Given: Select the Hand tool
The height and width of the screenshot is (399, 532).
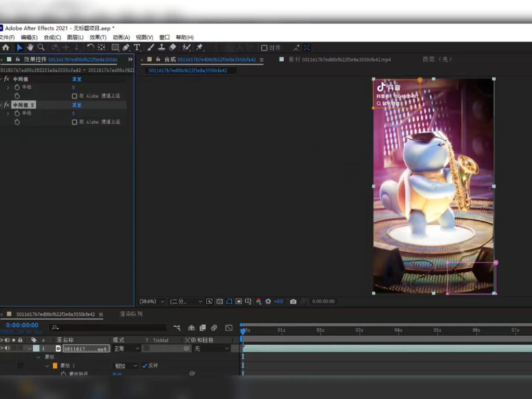Looking at the screenshot, I should (30, 47).
